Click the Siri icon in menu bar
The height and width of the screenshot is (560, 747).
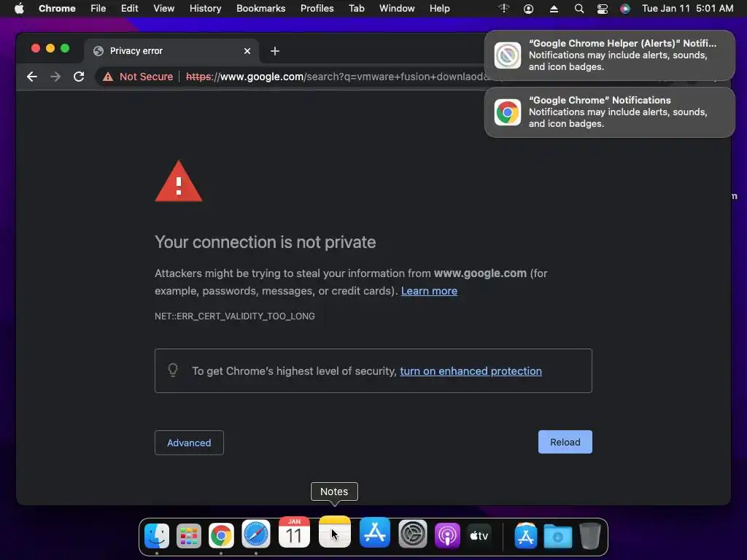click(x=625, y=9)
